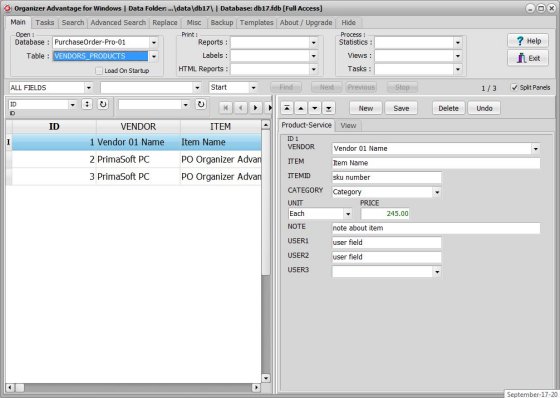Click the vertical scrollbar down arrow in grid
Screen dimensions: 560x398
(x=266, y=378)
